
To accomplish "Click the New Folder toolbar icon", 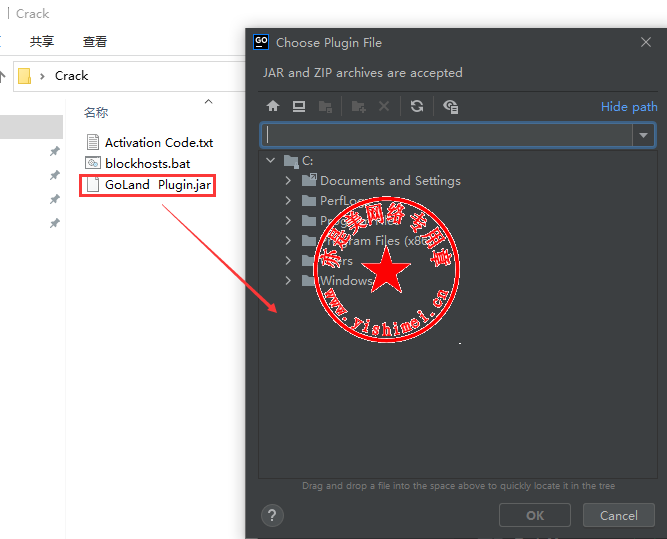I will pos(359,106).
